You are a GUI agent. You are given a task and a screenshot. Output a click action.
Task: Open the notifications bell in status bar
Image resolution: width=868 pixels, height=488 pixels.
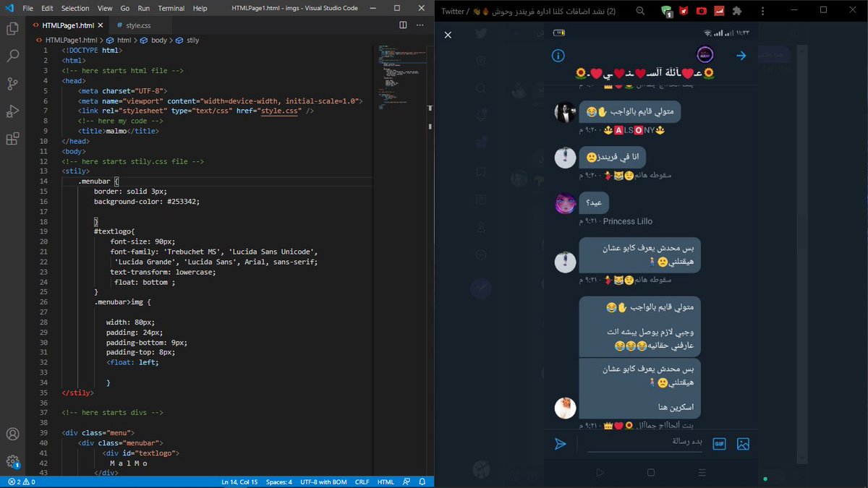[x=424, y=481]
